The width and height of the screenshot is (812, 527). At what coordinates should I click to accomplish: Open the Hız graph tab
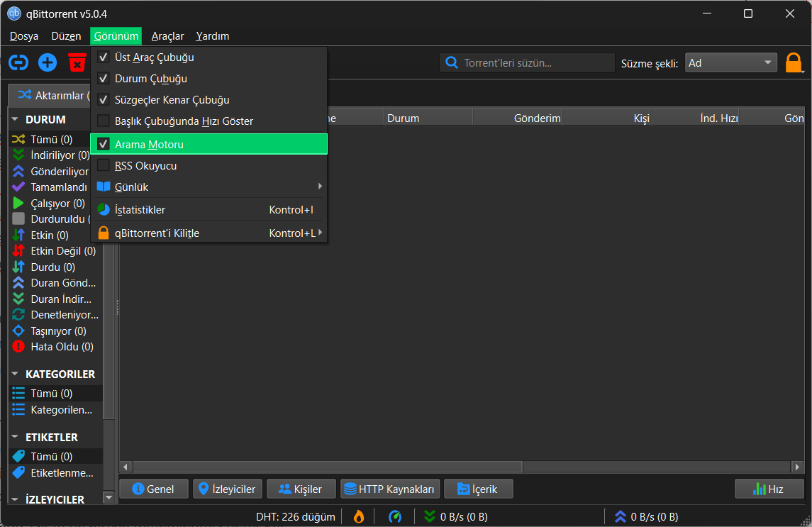(769, 489)
